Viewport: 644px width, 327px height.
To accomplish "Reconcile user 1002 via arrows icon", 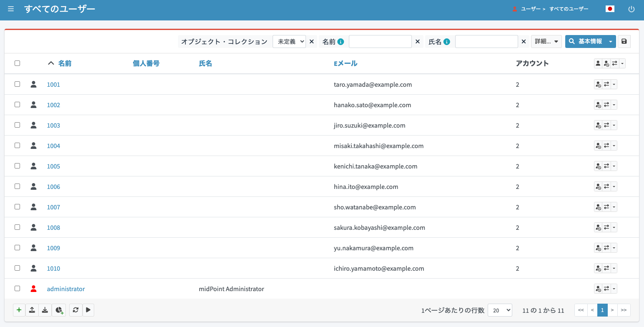I will click(x=606, y=105).
